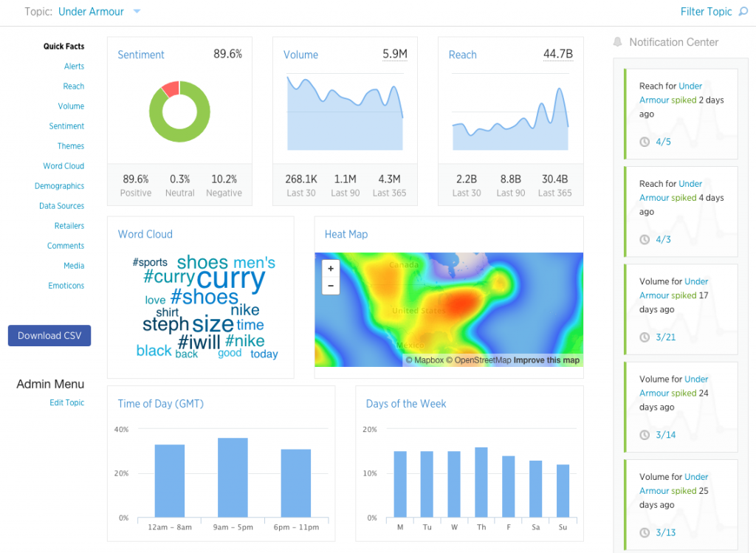Click the red negative segment of the sentiment donut

click(x=171, y=89)
